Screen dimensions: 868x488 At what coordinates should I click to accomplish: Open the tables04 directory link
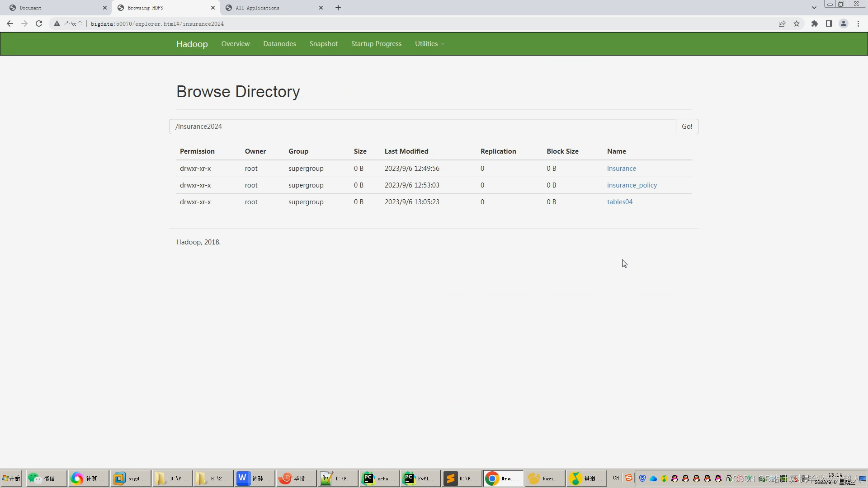[x=619, y=202]
